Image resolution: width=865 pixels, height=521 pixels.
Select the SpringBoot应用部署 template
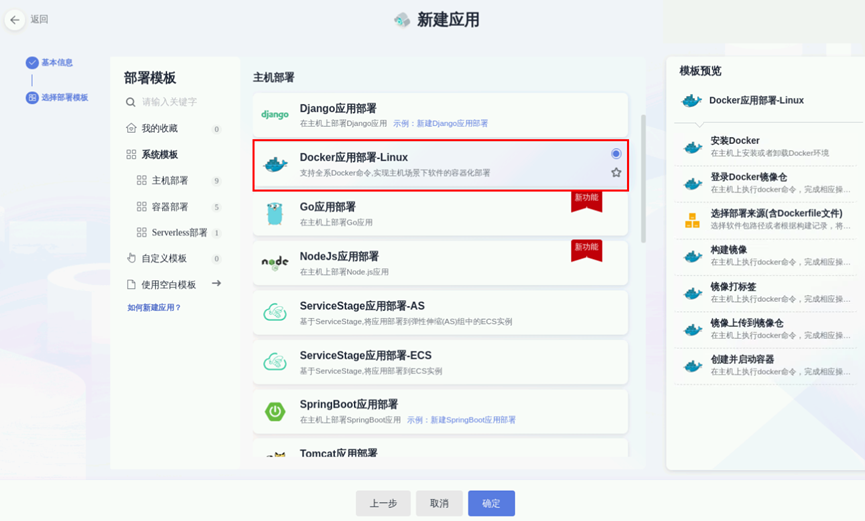pos(440,411)
